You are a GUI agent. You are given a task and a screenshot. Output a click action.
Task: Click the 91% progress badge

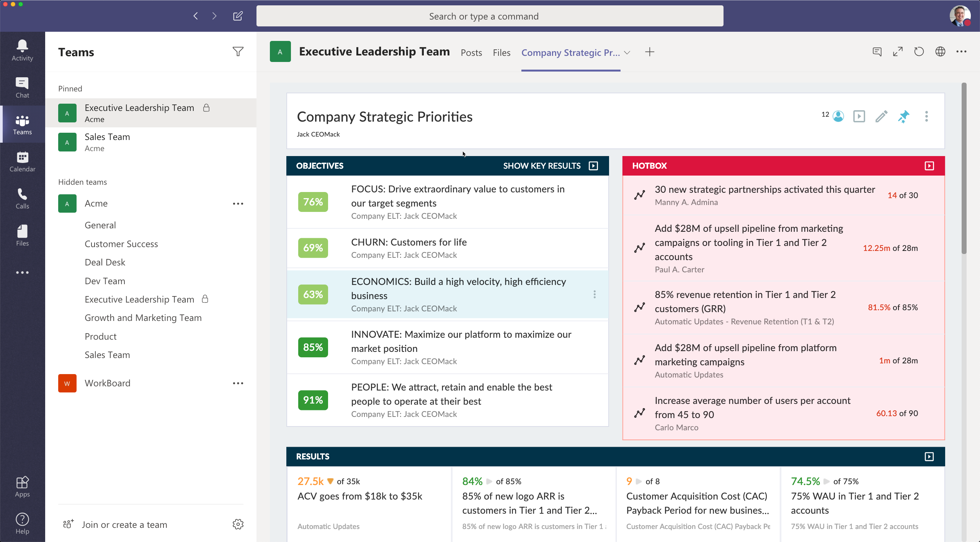[x=313, y=400]
